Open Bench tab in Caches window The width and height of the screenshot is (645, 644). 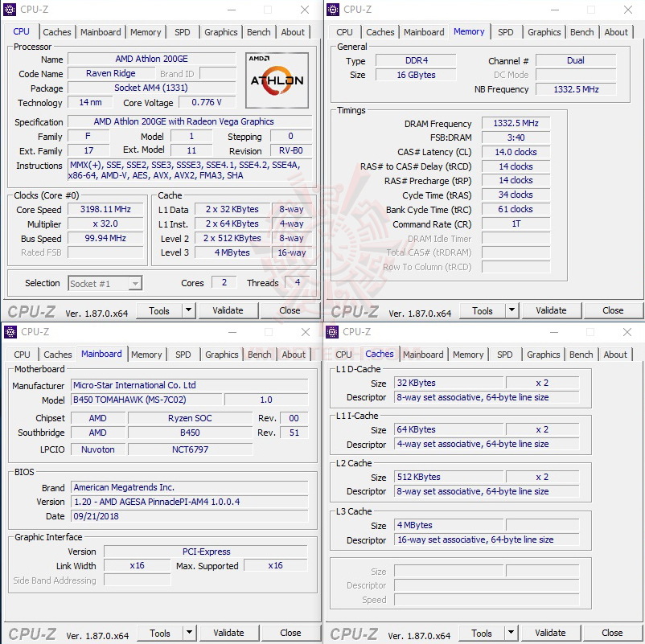coord(581,355)
